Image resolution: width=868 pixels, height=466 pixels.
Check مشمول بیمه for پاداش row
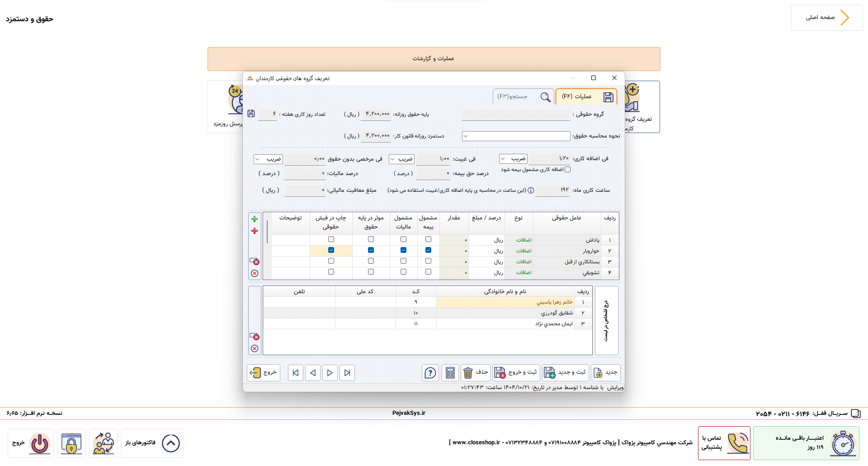click(x=428, y=239)
